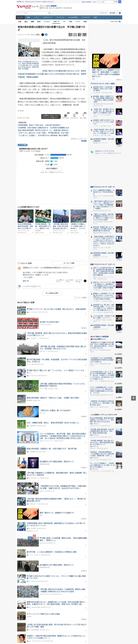This screenshot has height=644, width=138.
Task: Open 購入履歴 link in header
Action: 112,13
